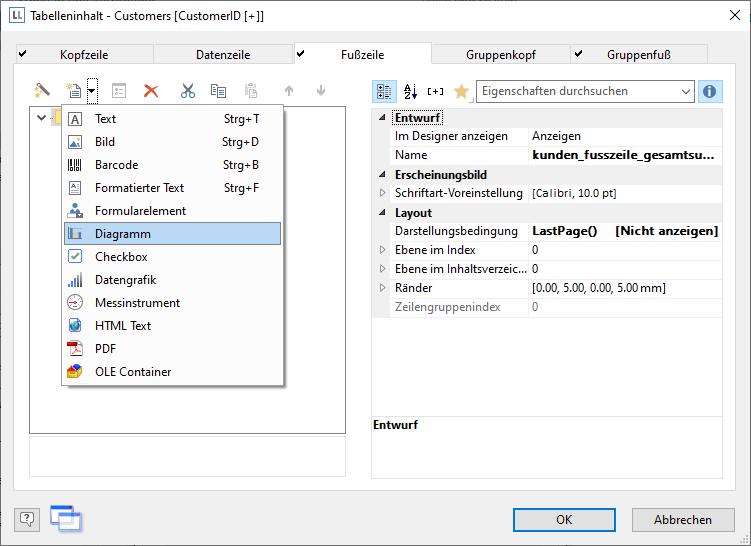This screenshot has height=546, width=751.
Task: Click the copy icon in toolbar
Action: point(218,91)
